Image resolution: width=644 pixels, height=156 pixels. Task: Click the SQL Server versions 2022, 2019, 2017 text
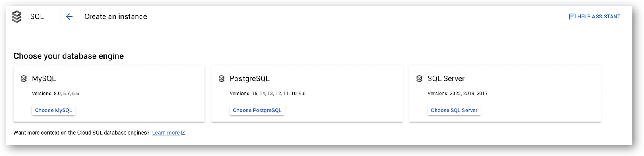click(458, 94)
